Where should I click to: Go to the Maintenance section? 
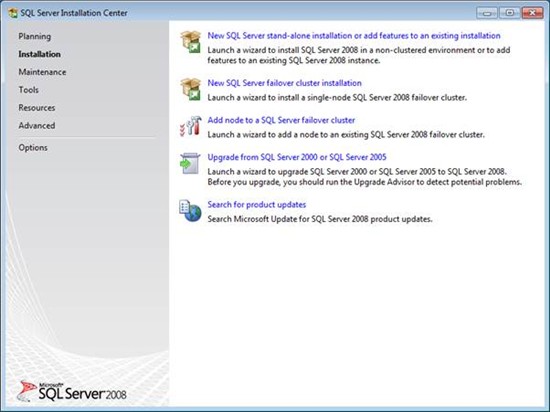[42, 72]
